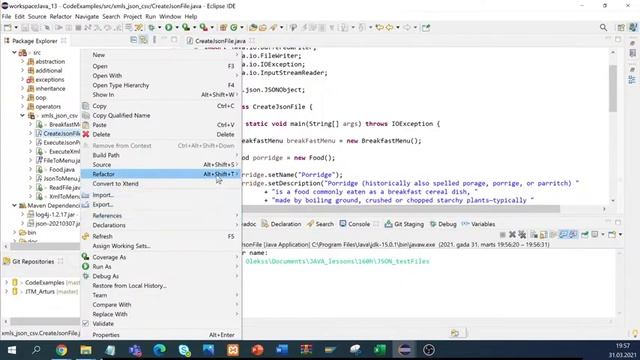Open the Debug button dropdown arrow
This screenshot has height=360, width=640.
pos(159,27)
